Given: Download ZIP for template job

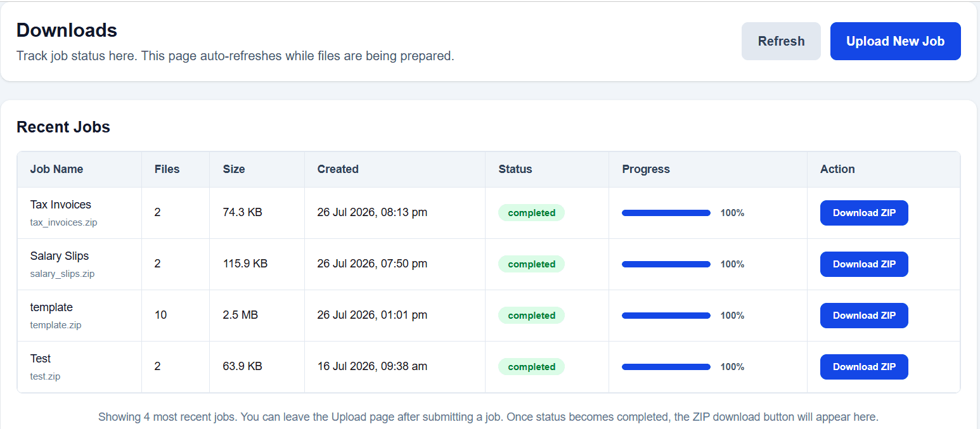Looking at the screenshot, I should tap(864, 316).
